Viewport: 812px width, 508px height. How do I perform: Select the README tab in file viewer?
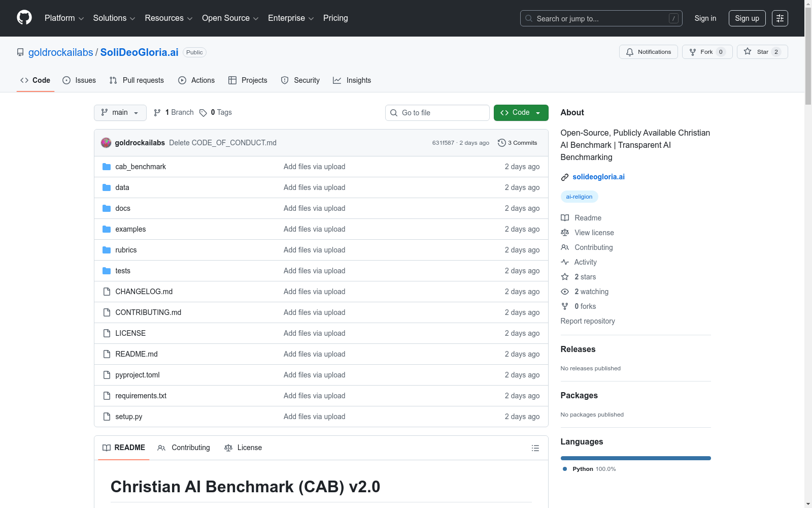[124, 448]
